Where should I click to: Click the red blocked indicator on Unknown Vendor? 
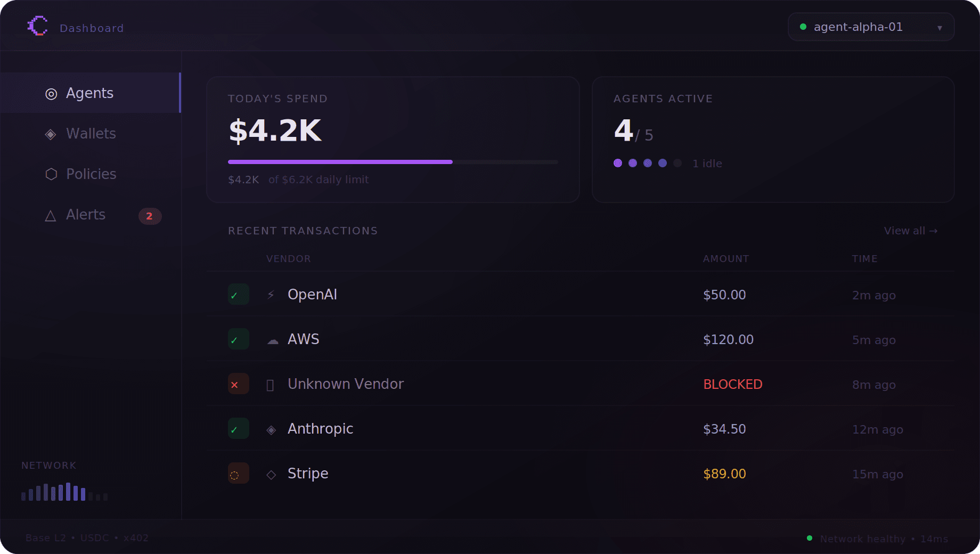[238, 384]
